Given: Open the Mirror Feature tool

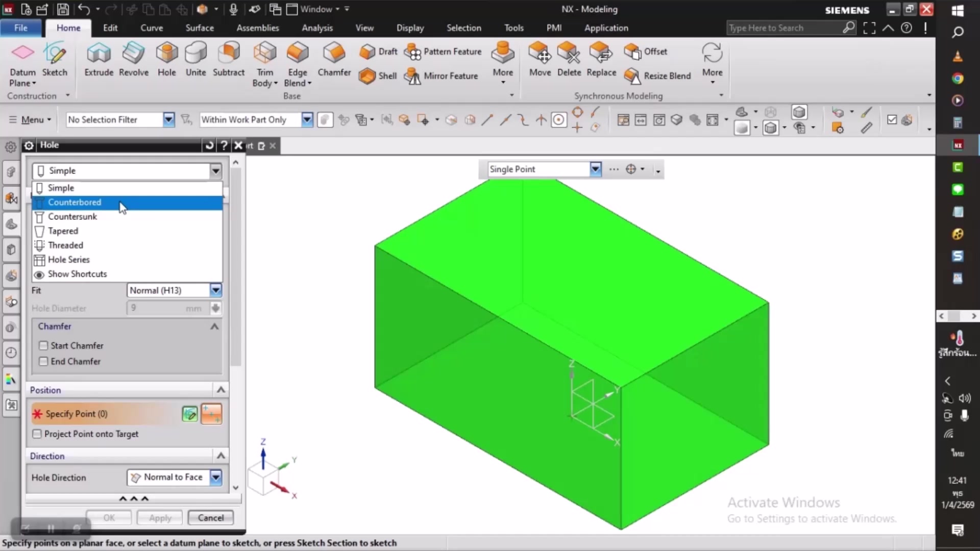Looking at the screenshot, I should point(441,76).
